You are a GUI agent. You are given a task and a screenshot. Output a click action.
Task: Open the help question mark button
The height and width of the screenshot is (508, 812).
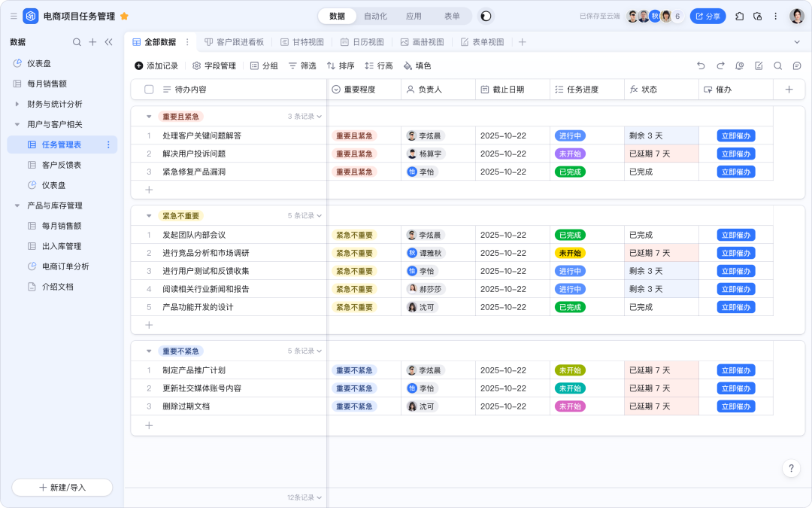tap(791, 468)
